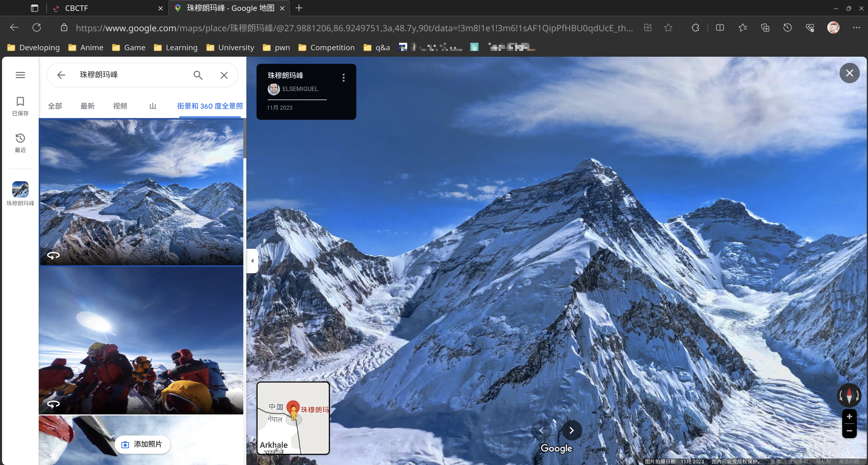This screenshot has height=465, width=868.
Task: Open the climbers 360 photo thumbnail
Action: [141, 340]
